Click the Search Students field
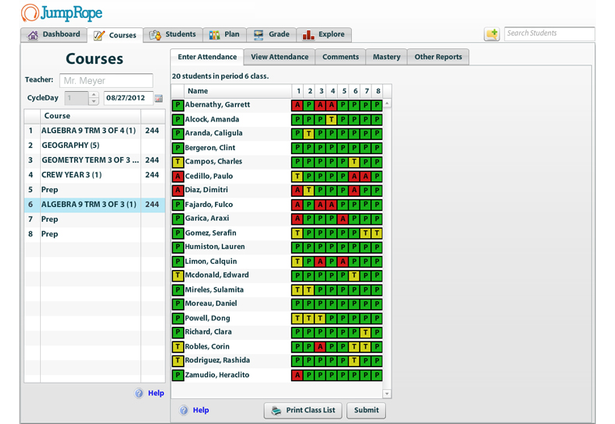Image resolution: width=615 pixels, height=424 pixels. coord(549,34)
